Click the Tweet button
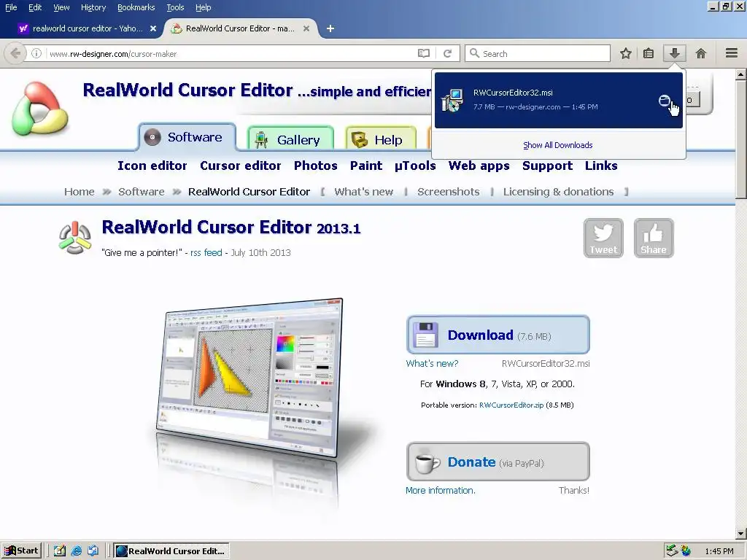 (603, 238)
